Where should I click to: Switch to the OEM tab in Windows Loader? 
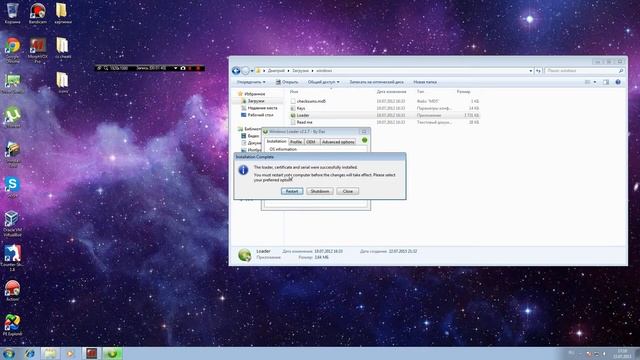coord(311,142)
